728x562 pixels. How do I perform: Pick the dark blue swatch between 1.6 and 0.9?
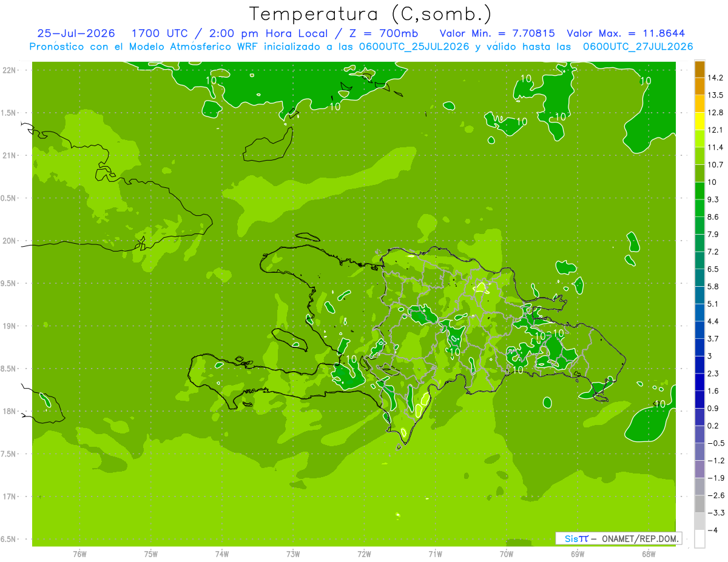coord(699,400)
